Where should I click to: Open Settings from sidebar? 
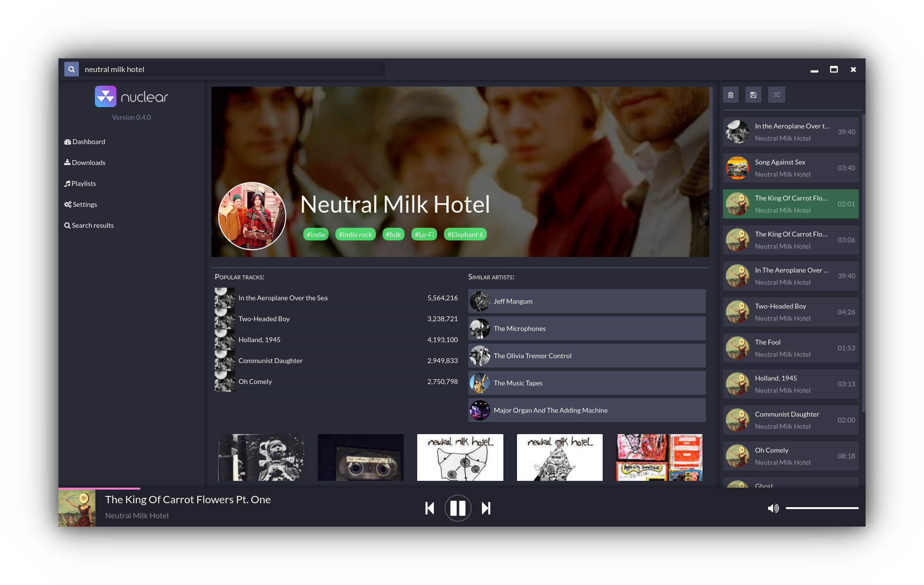coord(81,204)
